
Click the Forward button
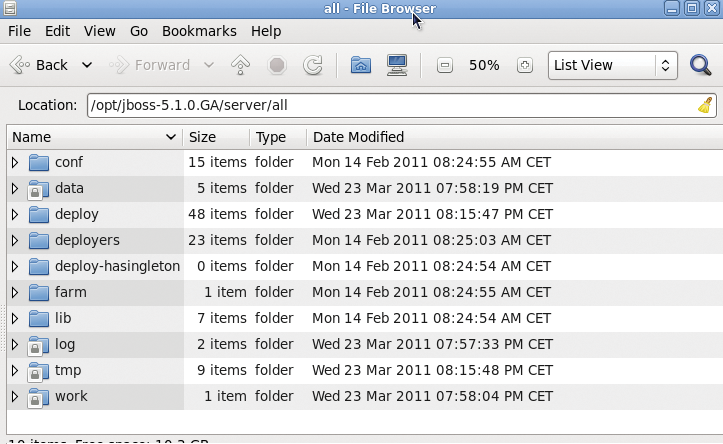(150, 65)
